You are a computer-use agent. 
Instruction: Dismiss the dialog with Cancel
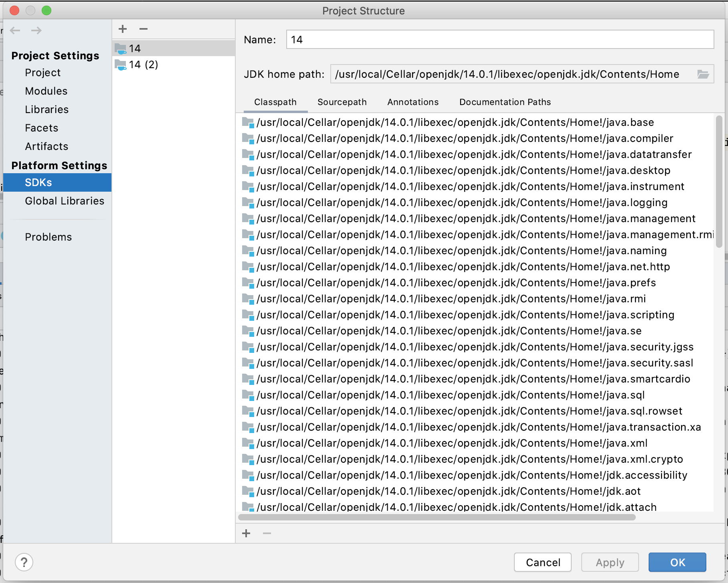point(542,562)
